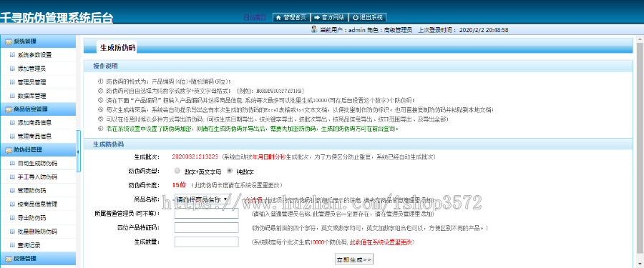Screen dimensions: 644x268
Task: Open 管理防伪码 in the sidebar
Action: 32,190
